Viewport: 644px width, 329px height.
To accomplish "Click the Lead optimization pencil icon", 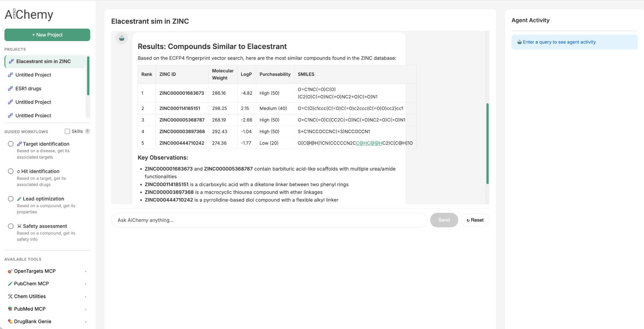I will pos(19,199).
